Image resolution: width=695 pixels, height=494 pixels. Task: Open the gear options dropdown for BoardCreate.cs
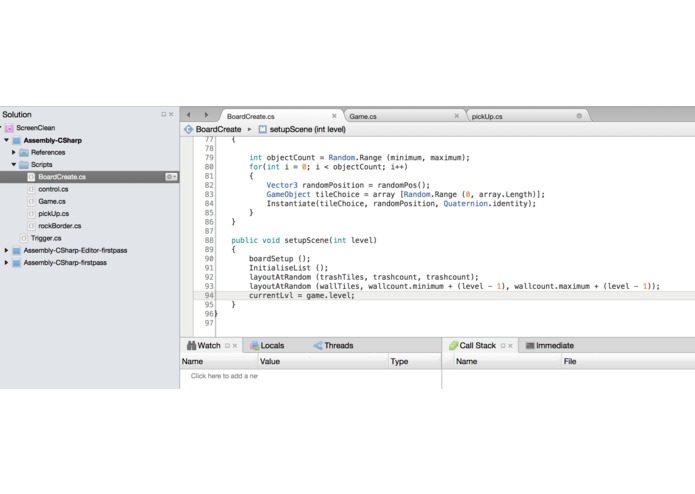(x=171, y=177)
